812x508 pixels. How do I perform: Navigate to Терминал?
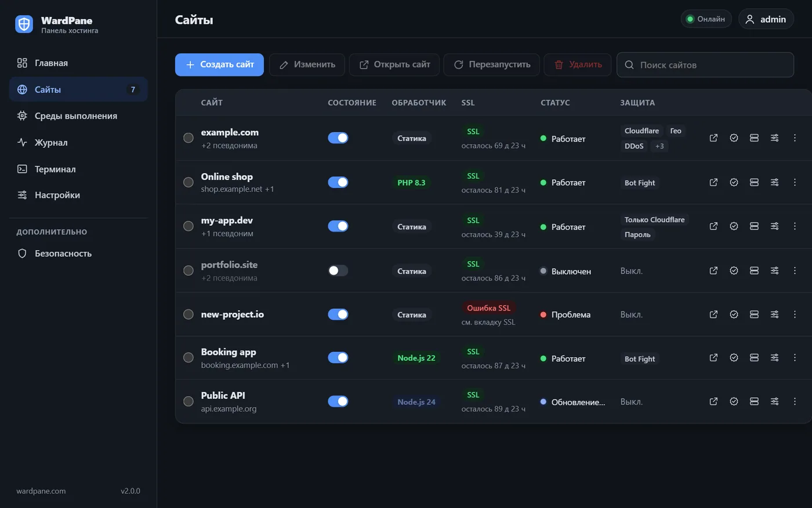click(78, 170)
